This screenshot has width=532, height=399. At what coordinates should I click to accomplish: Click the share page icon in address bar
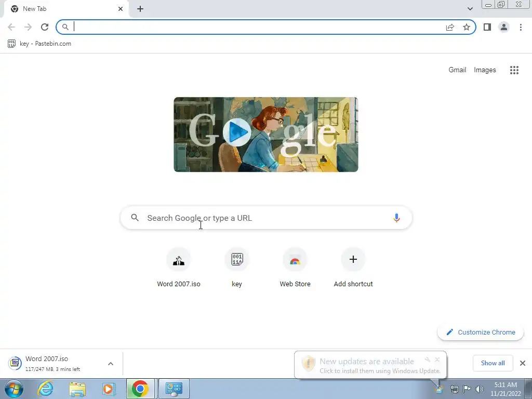450,27
